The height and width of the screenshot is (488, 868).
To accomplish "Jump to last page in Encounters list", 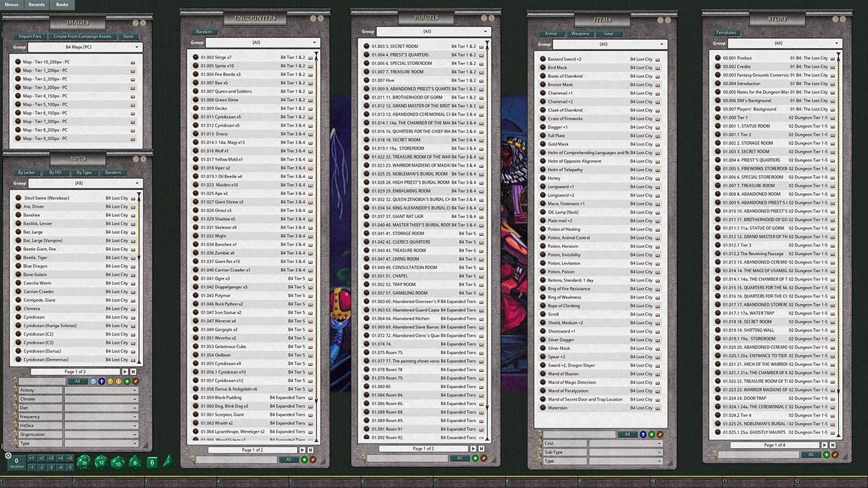I will click(311, 450).
